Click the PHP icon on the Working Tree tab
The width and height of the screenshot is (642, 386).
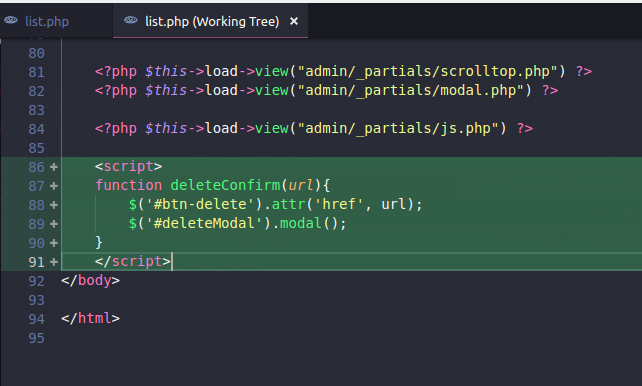point(131,20)
